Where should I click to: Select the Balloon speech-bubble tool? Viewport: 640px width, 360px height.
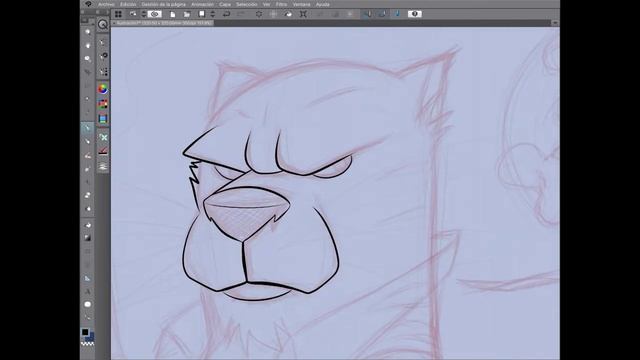click(87, 304)
